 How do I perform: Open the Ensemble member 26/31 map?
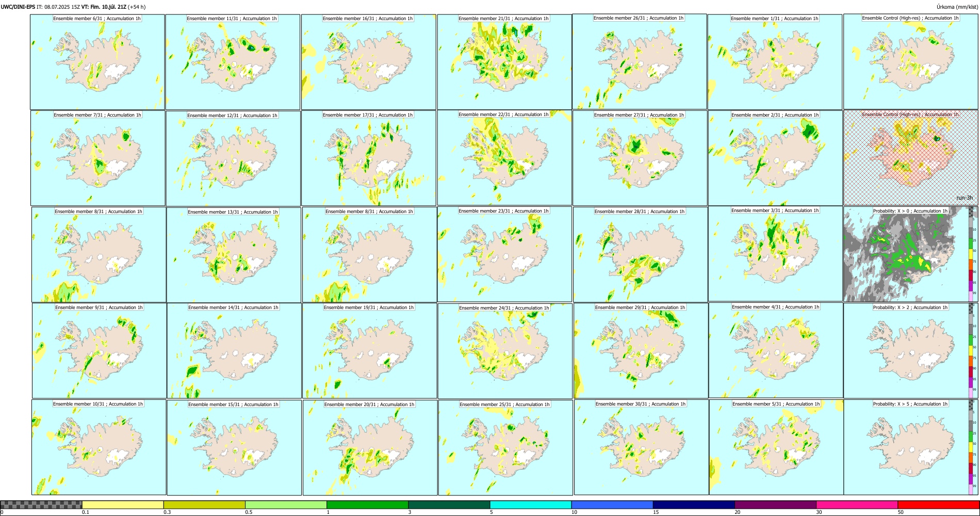coord(640,61)
